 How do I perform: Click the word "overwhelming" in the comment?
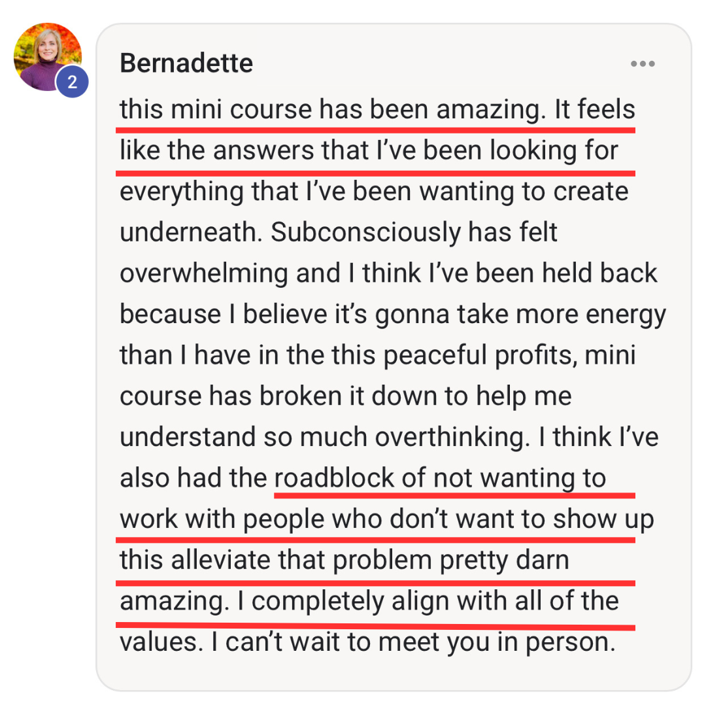(203, 273)
